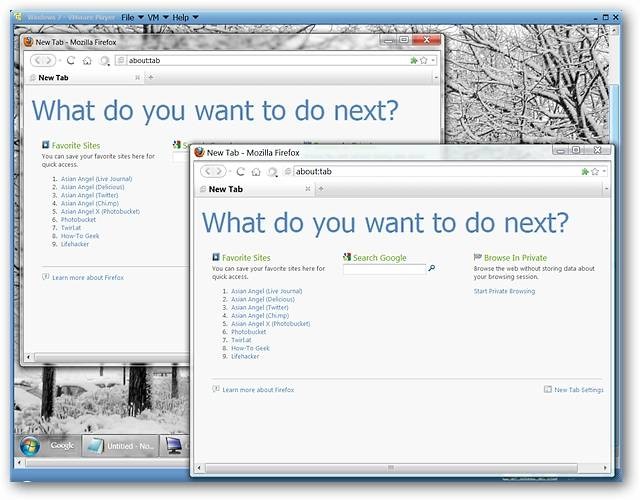
Task: Open TwirLat link in front window
Action: tap(241, 340)
